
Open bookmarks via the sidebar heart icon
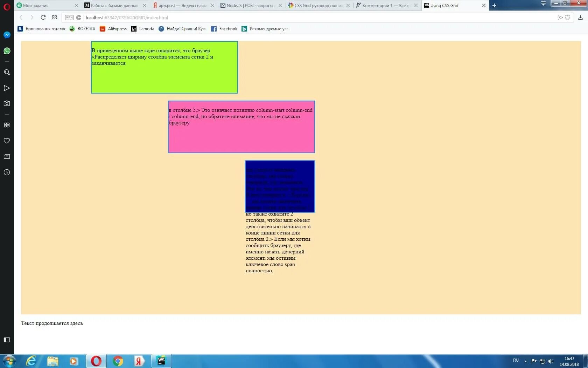coord(7,141)
